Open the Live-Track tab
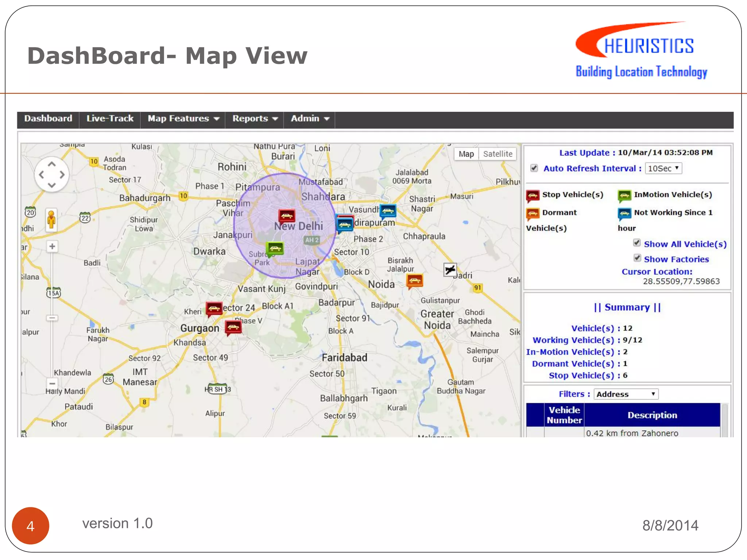The height and width of the screenshot is (560, 747). point(110,118)
